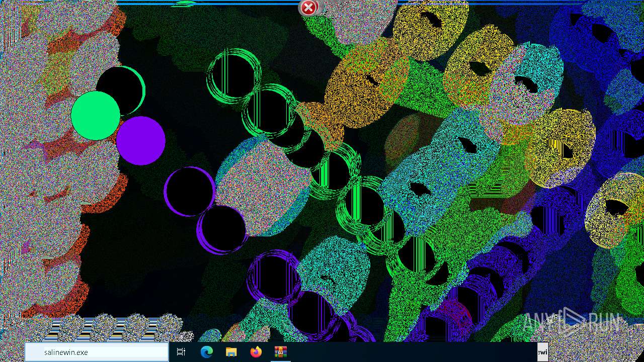The image size is (644, 362).
Task: Switch to the WinRAR taskbar app
Action: point(280,352)
